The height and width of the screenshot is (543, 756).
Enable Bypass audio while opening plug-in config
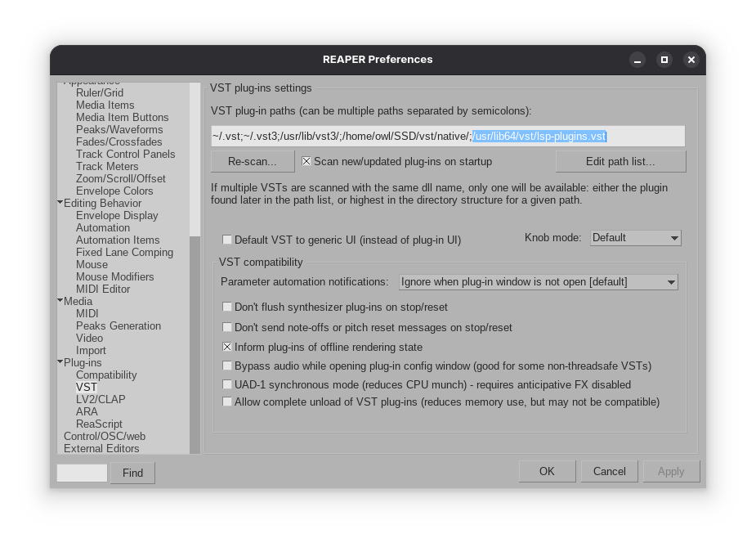(226, 366)
